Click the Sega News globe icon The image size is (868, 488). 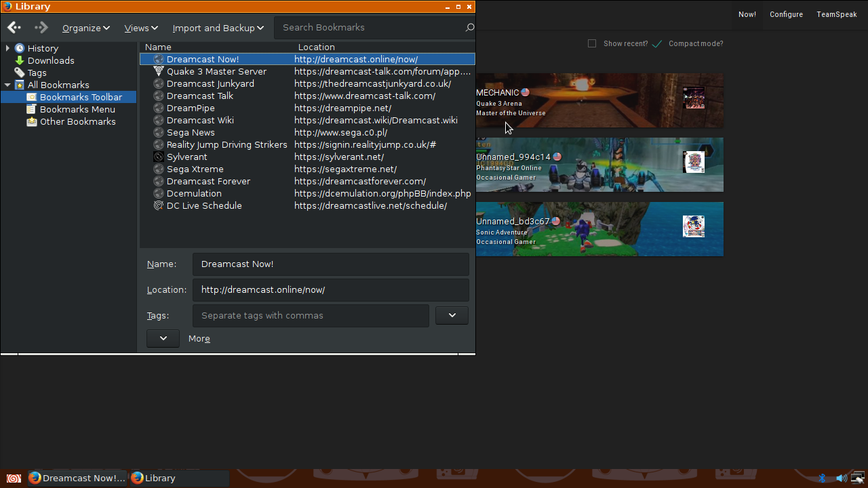(159, 132)
